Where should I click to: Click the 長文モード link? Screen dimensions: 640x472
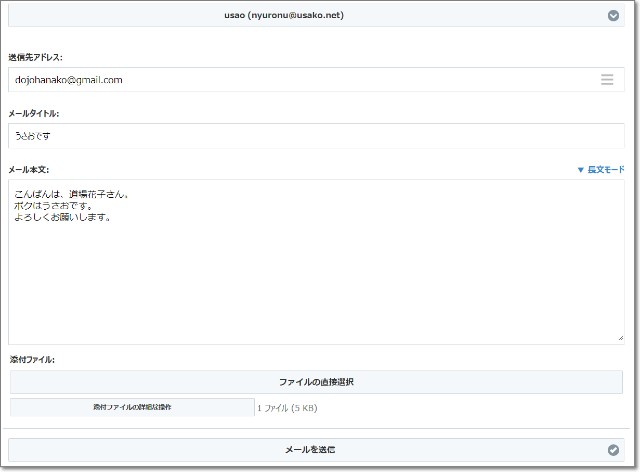pyautogui.click(x=606, y=170)
